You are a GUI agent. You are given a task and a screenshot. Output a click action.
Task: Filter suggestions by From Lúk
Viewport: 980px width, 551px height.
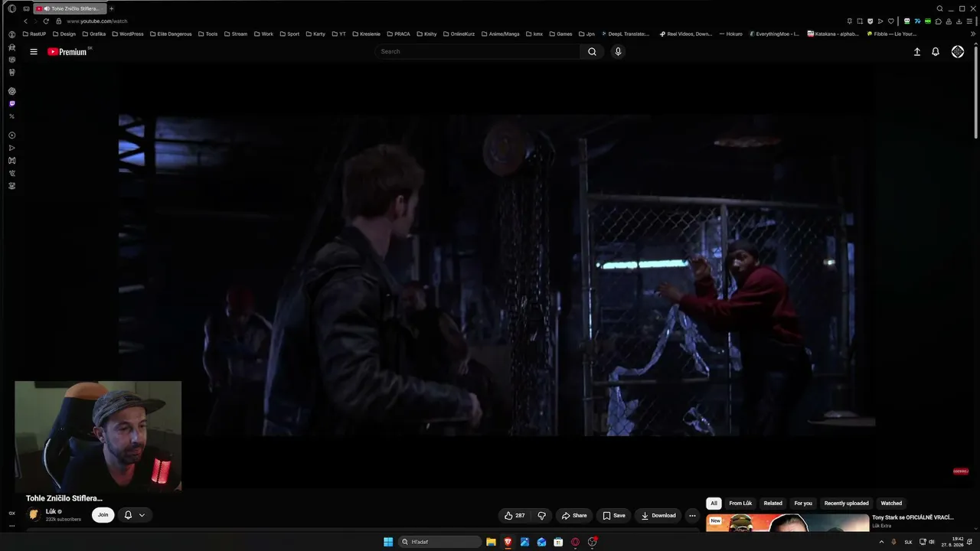coord(740,504)
